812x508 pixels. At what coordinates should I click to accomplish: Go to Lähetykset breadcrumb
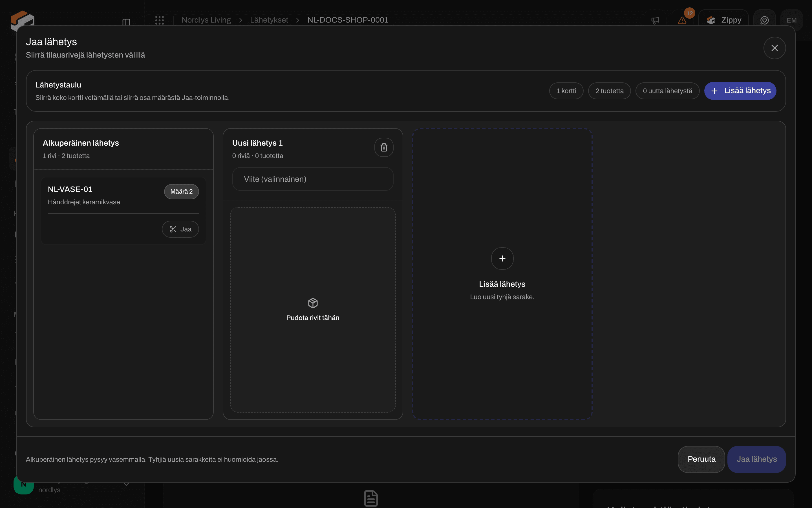click(x=269, y=20)
